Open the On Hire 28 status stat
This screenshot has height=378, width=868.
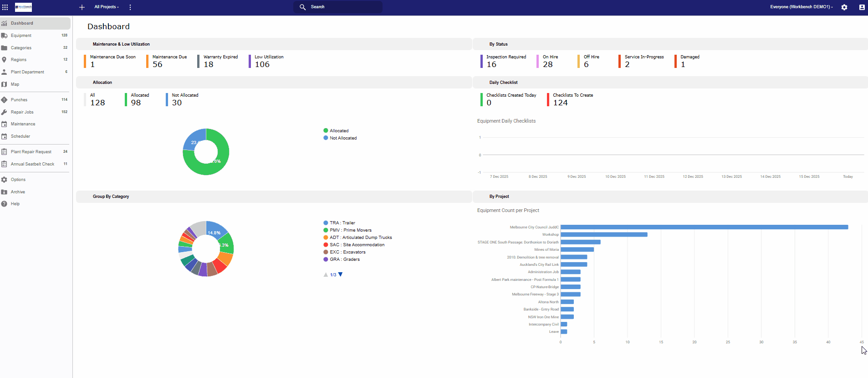[547, 61]
